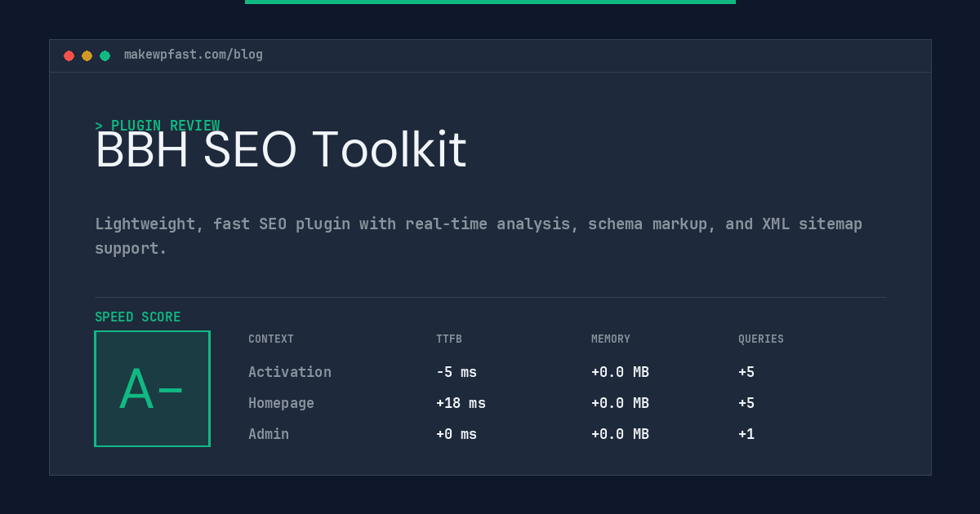Click Admin row's +1 queries value

tap(746, 434)
